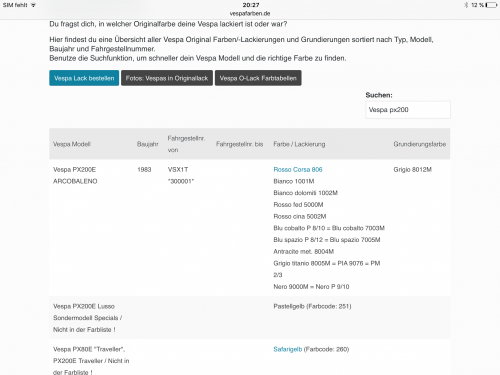Tap the Wi-Fi status icon
Image resolution: width=500 pixels, height=375 pixels.
pyautogui.click(x=33, y=5)
